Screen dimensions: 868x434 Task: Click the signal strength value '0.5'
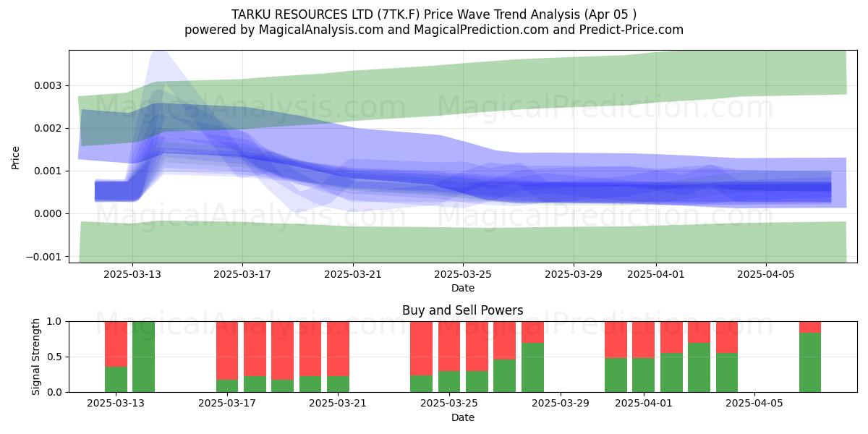56,357
